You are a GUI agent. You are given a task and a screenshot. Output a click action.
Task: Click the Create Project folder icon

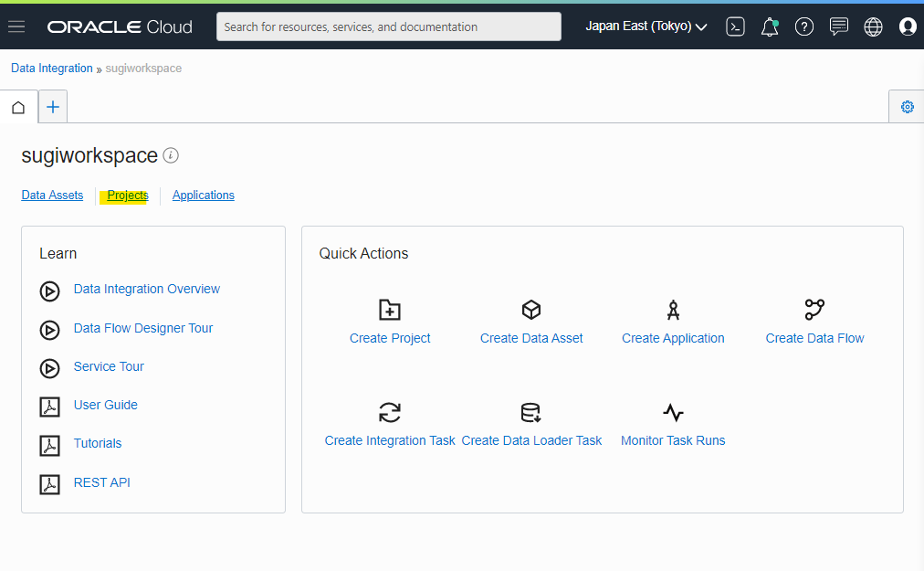[x=390, y=310]
